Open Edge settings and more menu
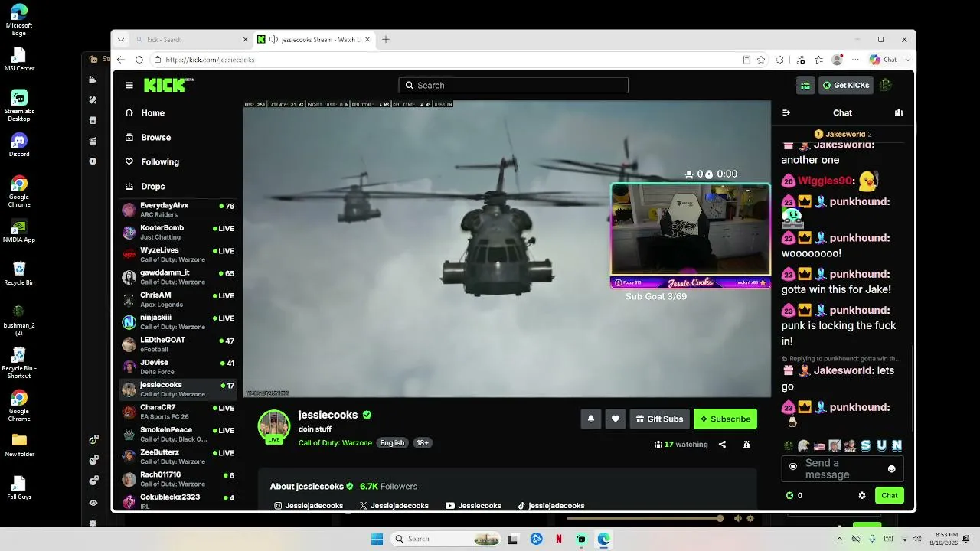 (x=855, y=60)
